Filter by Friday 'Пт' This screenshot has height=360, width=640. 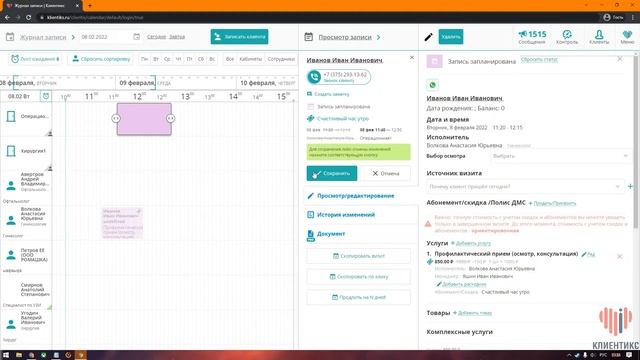point(189,59)
